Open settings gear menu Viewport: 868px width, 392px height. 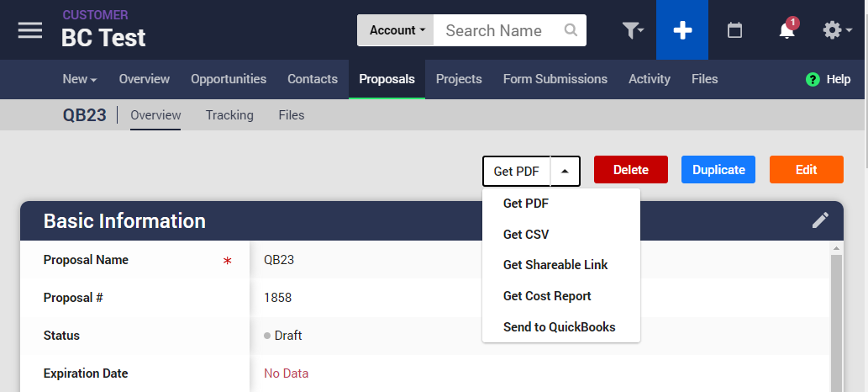point(836,30)
